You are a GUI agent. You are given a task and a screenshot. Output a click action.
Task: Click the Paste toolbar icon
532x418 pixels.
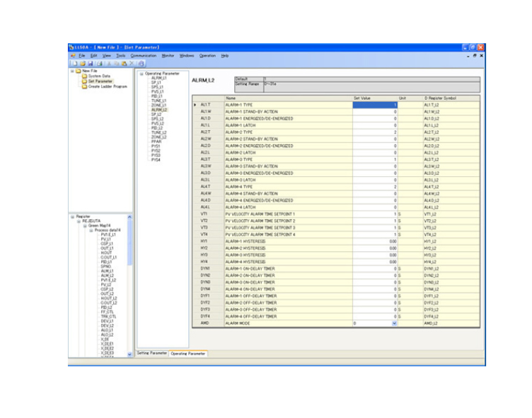point(124,63)
